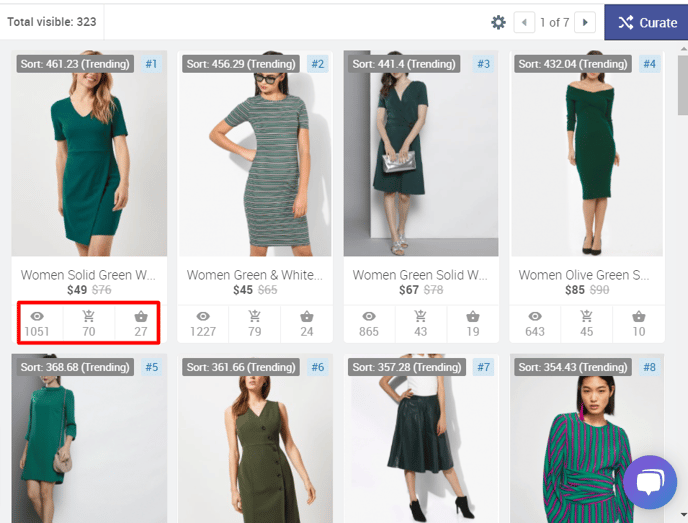The height and width of the screenshot is (523, 688).
Task: Click purchases basket icon showing 24
Action: pos(307,316)
